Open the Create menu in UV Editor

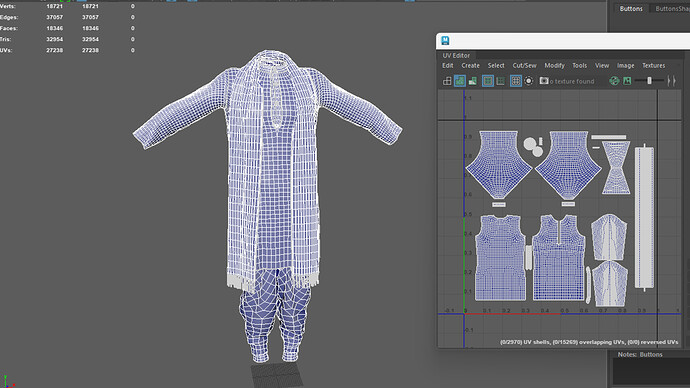point(470,66)
